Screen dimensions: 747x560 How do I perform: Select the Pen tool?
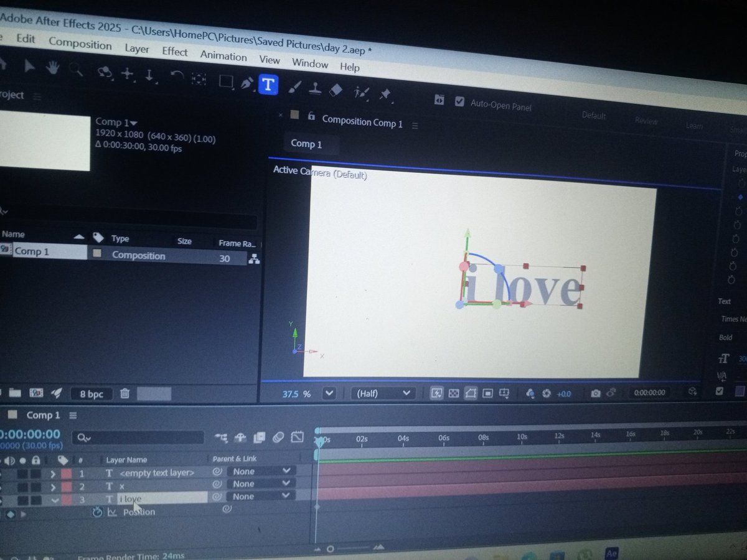[248, 83]
